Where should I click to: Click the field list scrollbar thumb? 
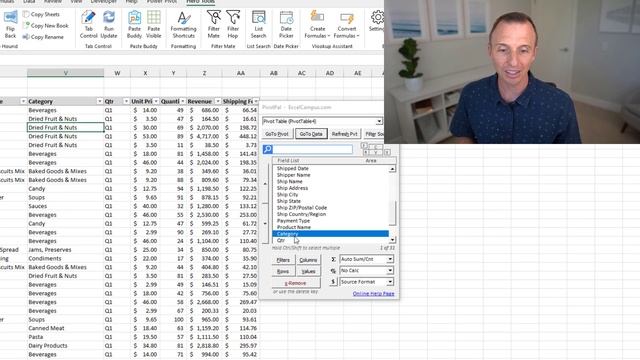coord(392,213)
